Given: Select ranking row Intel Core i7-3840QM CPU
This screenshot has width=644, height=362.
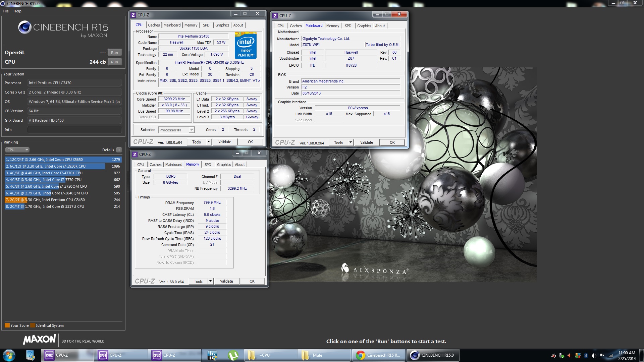Looking at the screenshot, I should [63, 193].
